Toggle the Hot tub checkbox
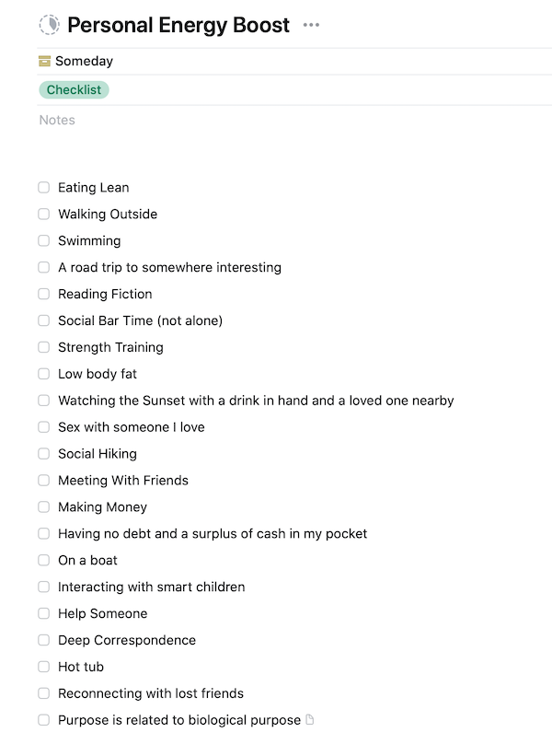Screen dimensions: 552x756 coord(44,668)
